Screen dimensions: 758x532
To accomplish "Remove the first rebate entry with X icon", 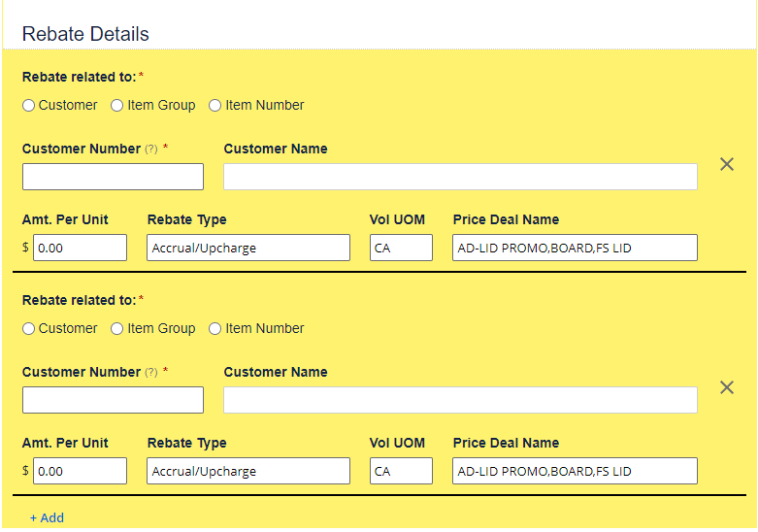I will (727, 164).
